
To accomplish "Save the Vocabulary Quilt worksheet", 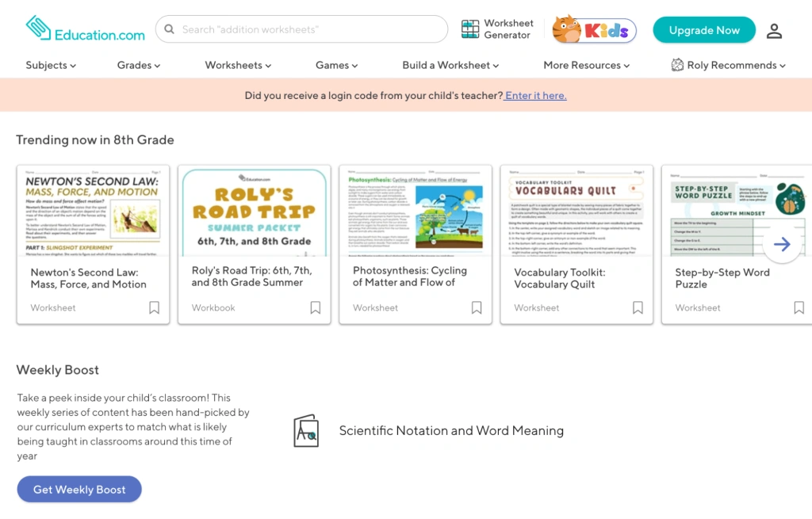I will (x=638, y=307).
